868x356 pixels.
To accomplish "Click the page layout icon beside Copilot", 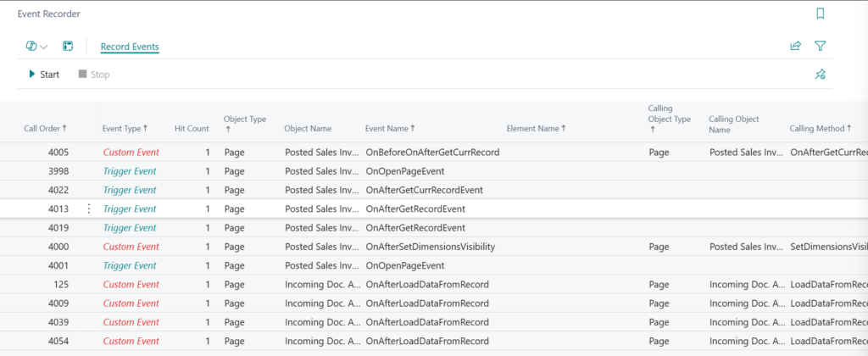I will pos(69,47).
